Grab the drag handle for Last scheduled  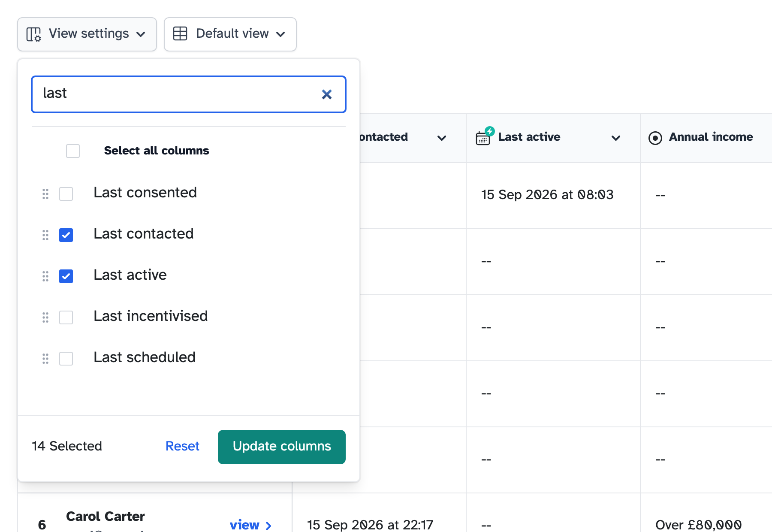pos(45,359)
